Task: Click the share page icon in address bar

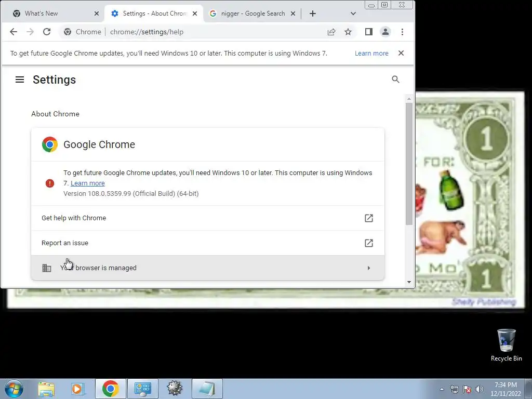Action: [331, 32]
